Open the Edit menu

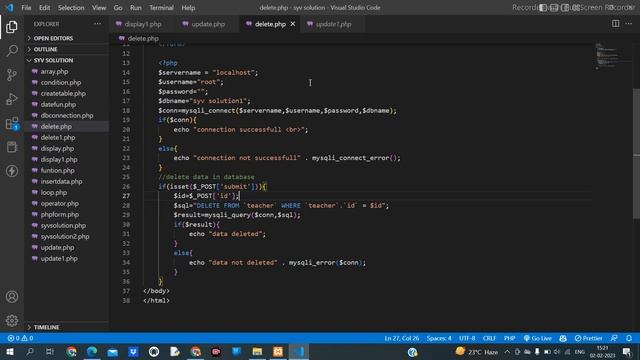(x=44, y=8)
